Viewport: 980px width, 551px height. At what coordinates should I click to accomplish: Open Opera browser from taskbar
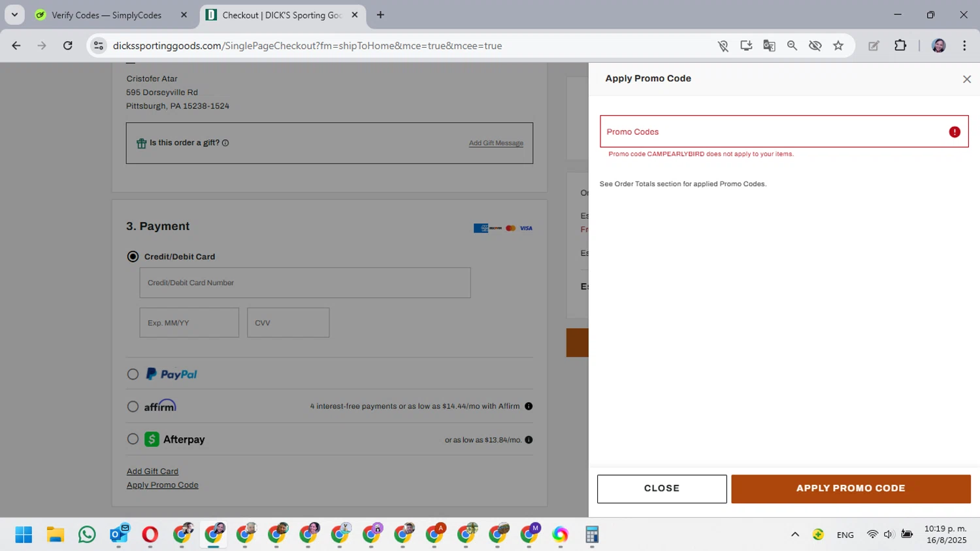pyautogui.click(x=150, y=535)
